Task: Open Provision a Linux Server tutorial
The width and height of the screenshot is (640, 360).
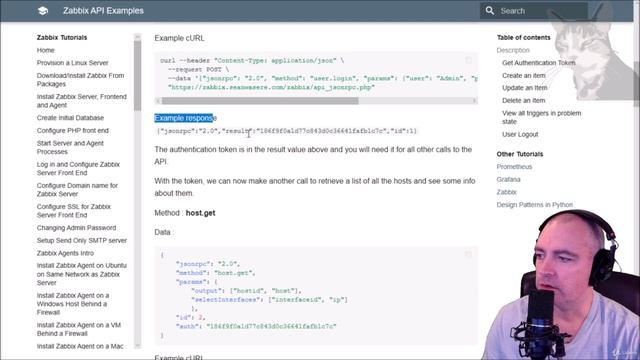Action: point(73,63)
